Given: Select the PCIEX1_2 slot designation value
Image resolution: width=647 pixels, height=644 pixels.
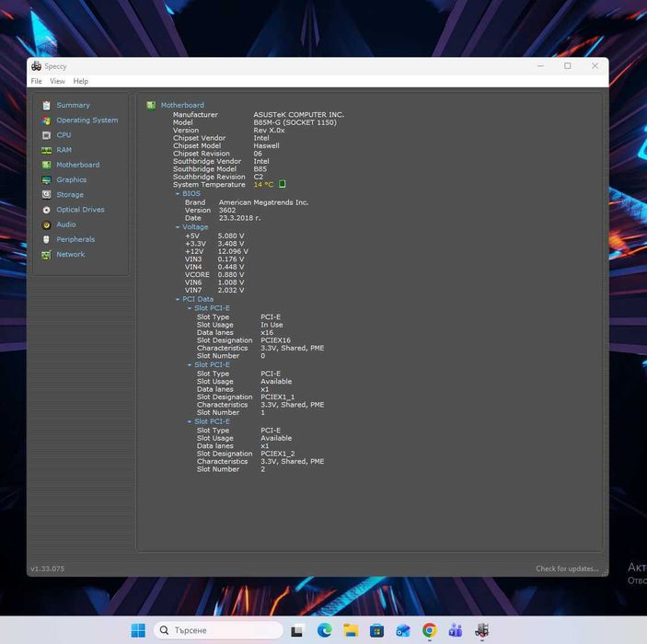Looking at the screenshot, I should point(278,454).
